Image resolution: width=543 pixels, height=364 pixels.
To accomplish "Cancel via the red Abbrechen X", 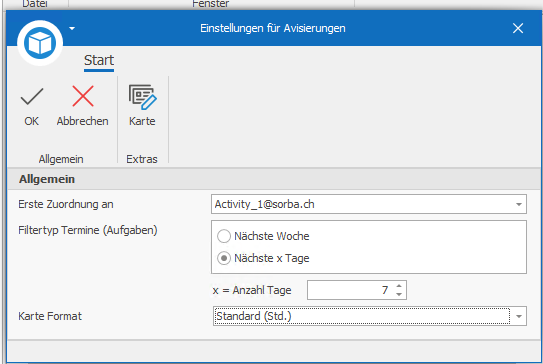I will (x=83, y=106).
